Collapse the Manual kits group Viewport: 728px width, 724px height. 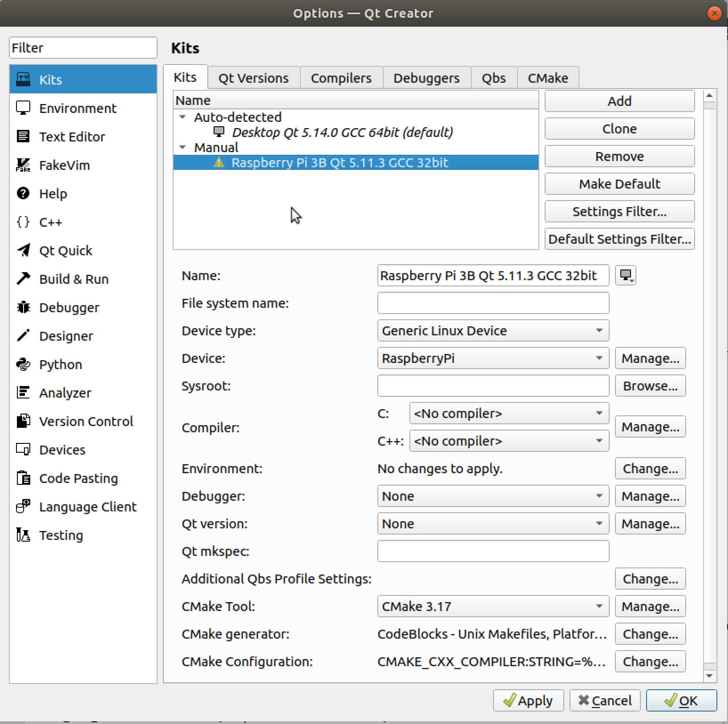(182, 147)
